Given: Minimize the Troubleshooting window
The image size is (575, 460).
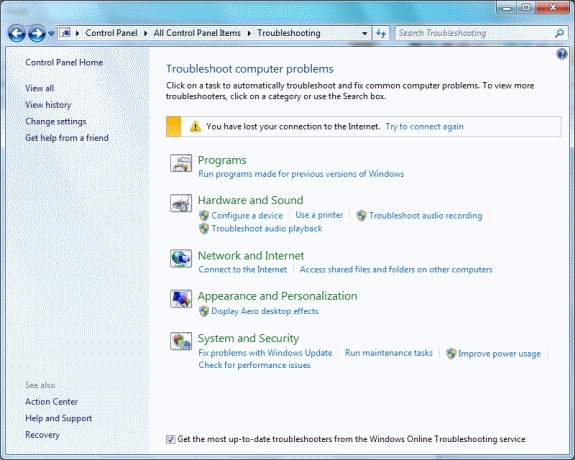Looking at the screenshot, I should pyautogui.click(x=507, y=7).
